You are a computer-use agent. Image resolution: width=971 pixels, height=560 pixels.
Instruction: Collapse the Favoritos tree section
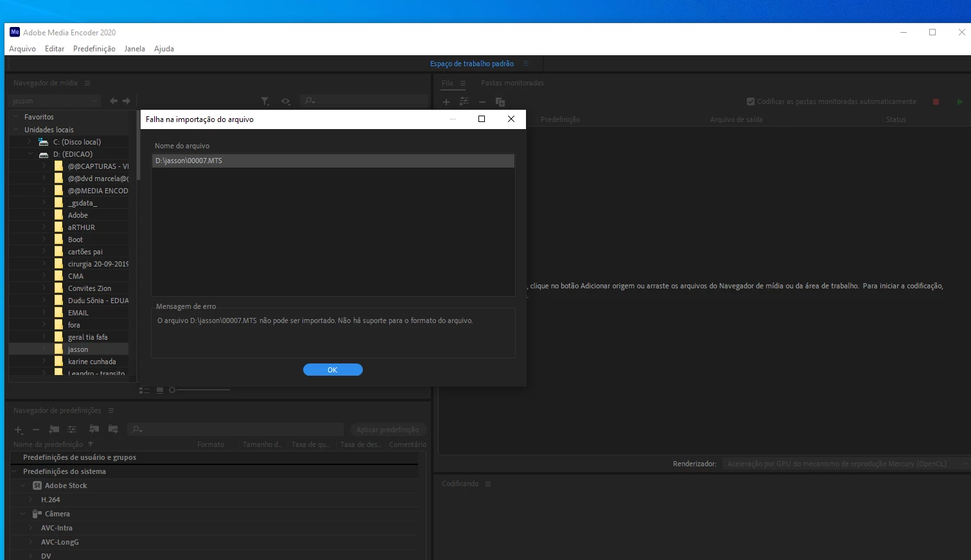point(17,117)
